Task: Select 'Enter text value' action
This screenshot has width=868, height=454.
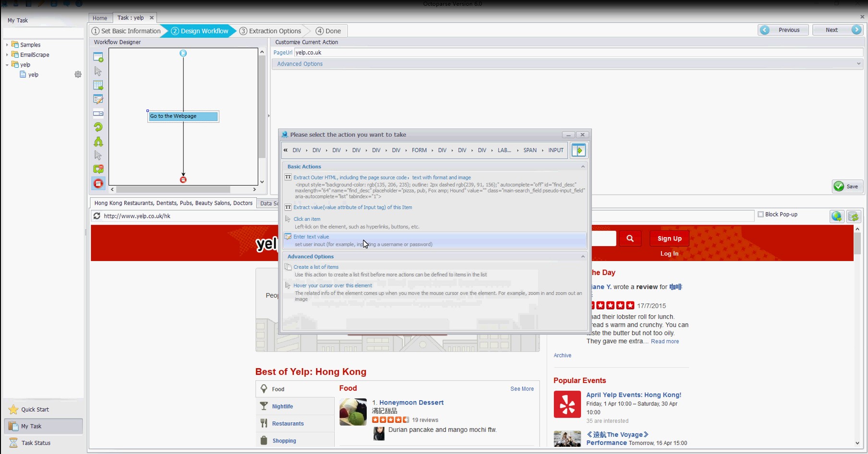Action: (x=311, y=237)
